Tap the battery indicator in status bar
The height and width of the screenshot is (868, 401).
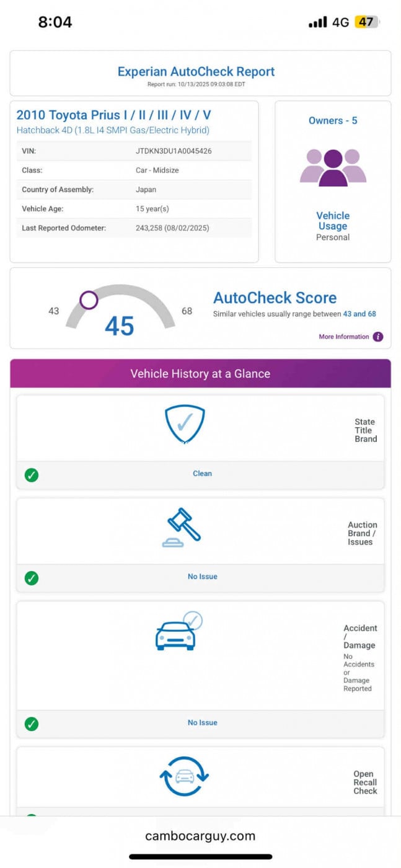[366, 22]
